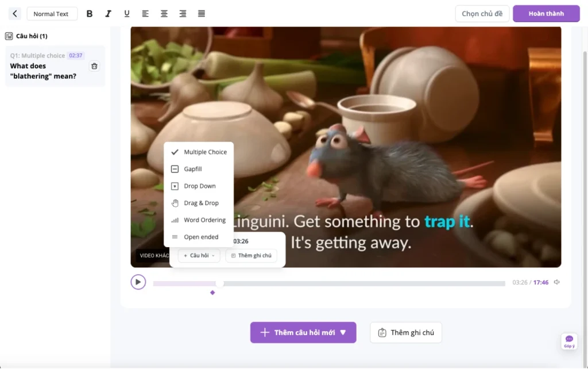The height and width of the screenshot is (369, 588).
Task: Apply left text alignment
Action: tap(145, 13)
